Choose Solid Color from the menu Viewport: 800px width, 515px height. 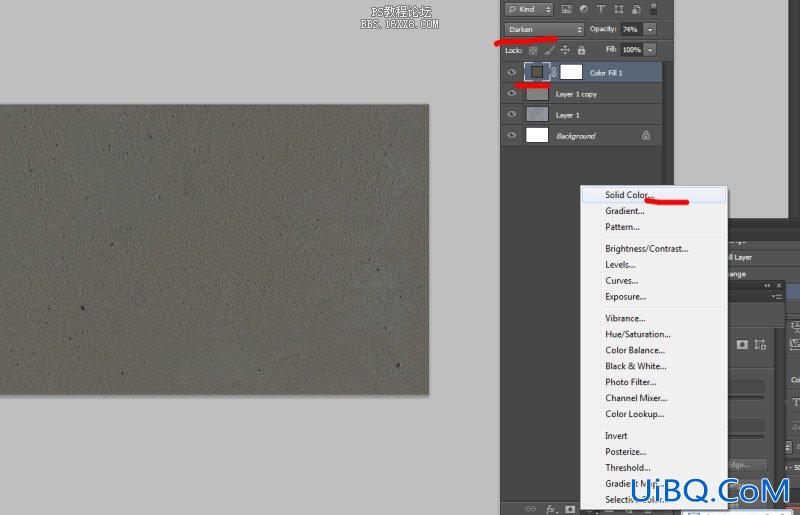(654, 195)
